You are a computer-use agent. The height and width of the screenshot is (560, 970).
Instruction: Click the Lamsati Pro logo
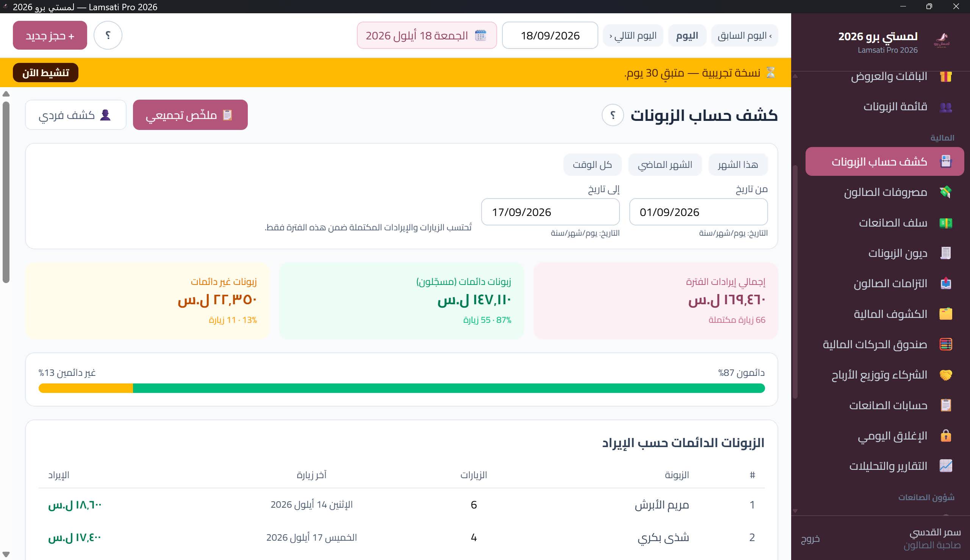[942, 40]
